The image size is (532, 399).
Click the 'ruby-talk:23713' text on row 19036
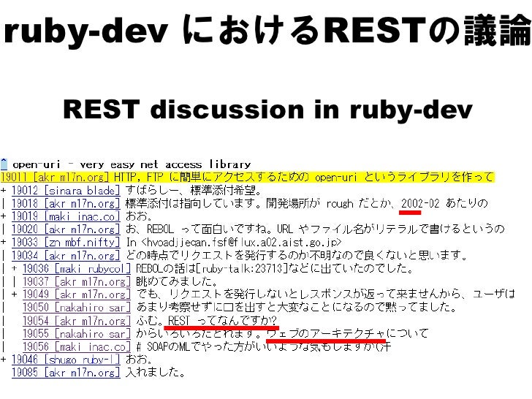[242, 268]
